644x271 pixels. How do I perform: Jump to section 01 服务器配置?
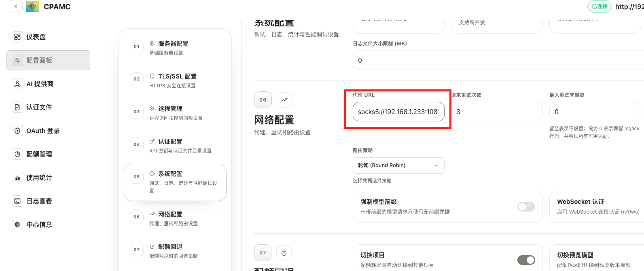(175, 47)
